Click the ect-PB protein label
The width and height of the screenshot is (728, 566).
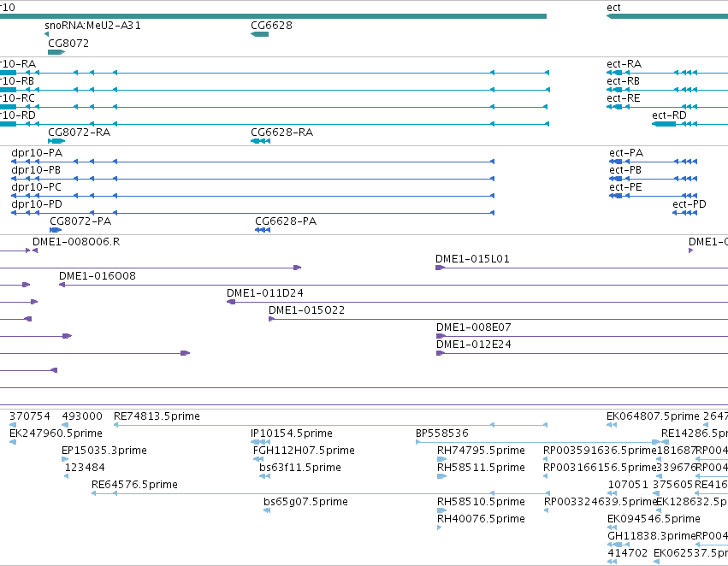pyautogui.click(x=625, y=170)
